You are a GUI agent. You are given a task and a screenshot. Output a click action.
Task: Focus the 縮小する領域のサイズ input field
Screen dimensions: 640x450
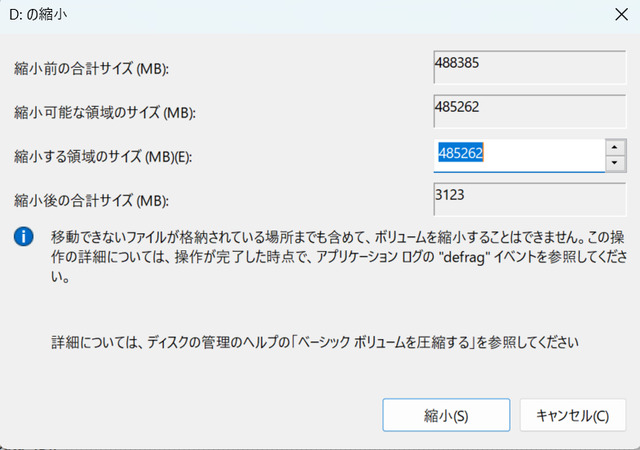(518, 155)
